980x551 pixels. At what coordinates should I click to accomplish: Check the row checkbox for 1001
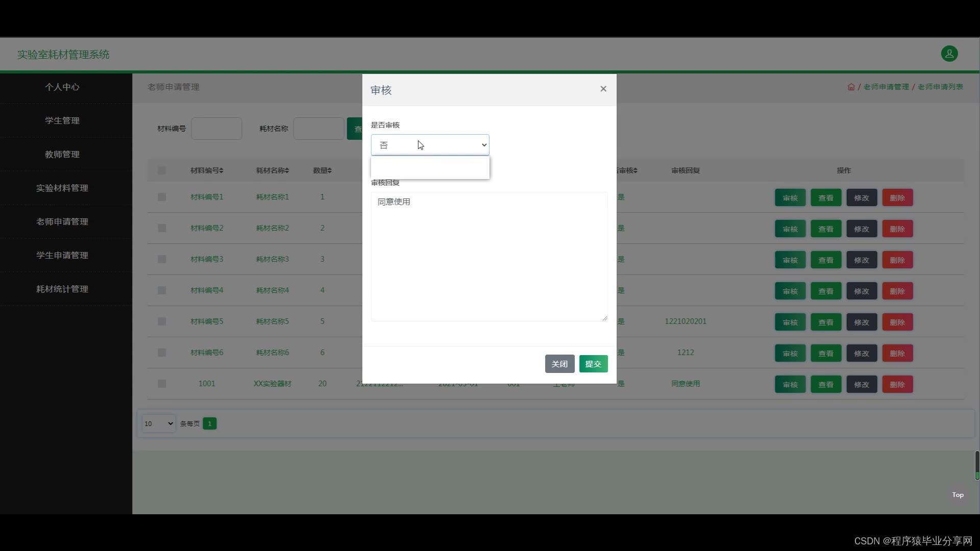click(162, 384)
